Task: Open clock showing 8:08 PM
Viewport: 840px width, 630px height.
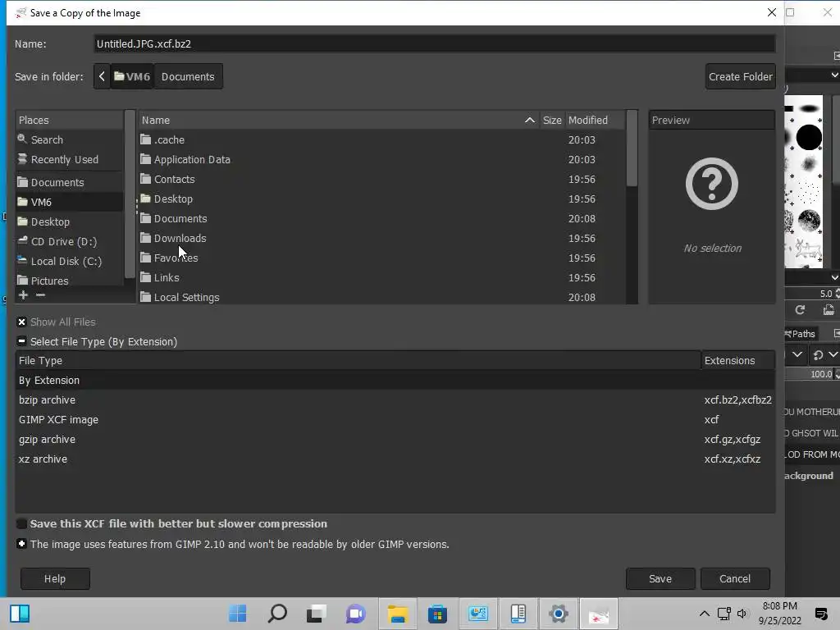Action: 779,614
